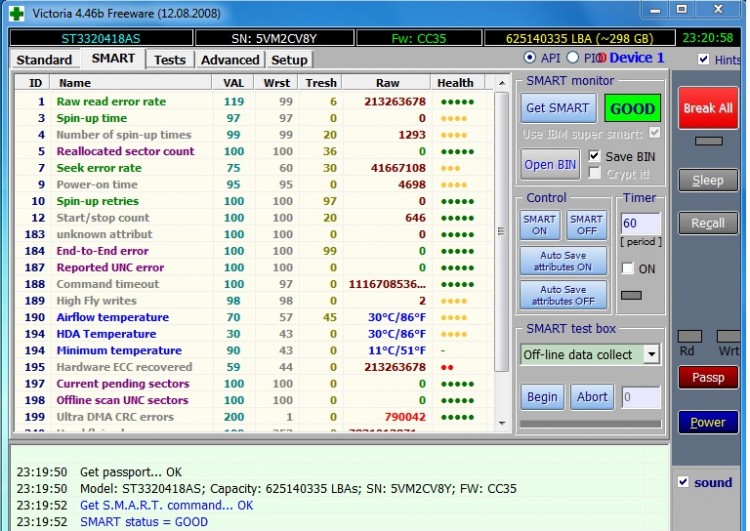Click the SMART table scroll up arrow

point(501,83)
